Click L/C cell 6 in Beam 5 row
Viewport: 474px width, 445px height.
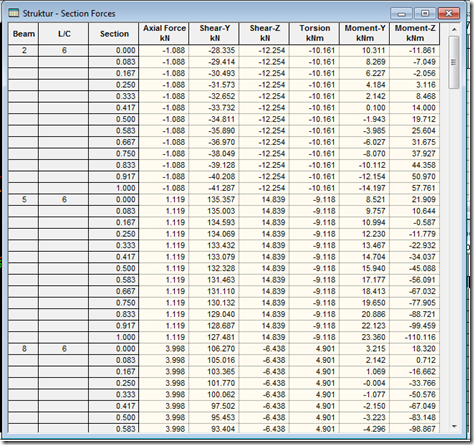64,200
